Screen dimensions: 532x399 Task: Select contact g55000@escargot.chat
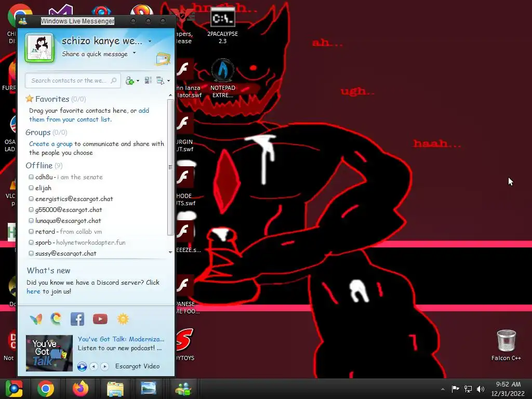(69, 210)
